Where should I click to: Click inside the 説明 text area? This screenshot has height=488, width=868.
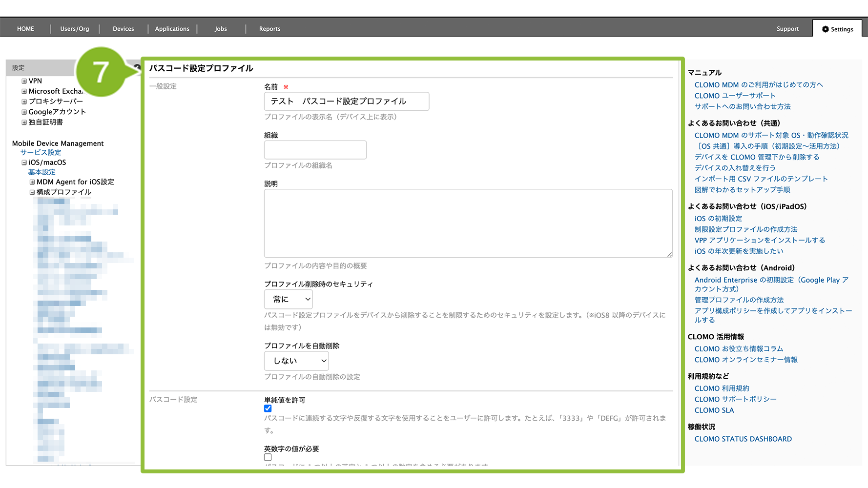pyautogui.click(x=468, y=223)
